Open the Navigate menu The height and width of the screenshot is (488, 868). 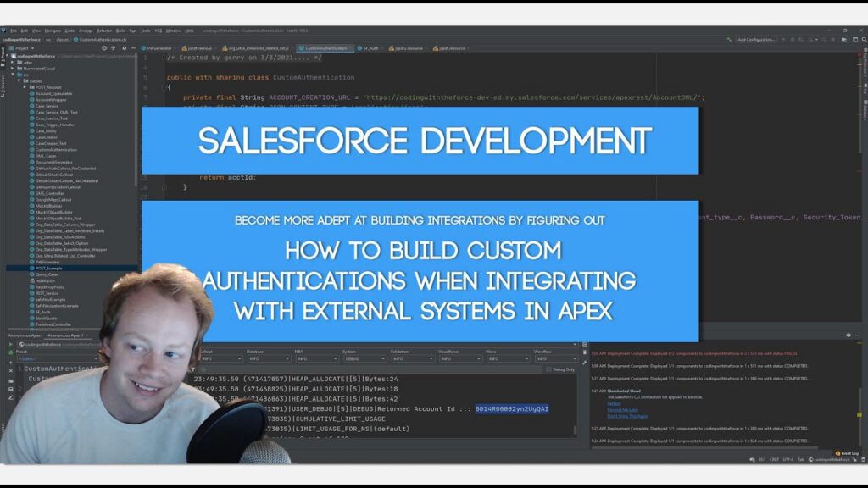[53, 31]
